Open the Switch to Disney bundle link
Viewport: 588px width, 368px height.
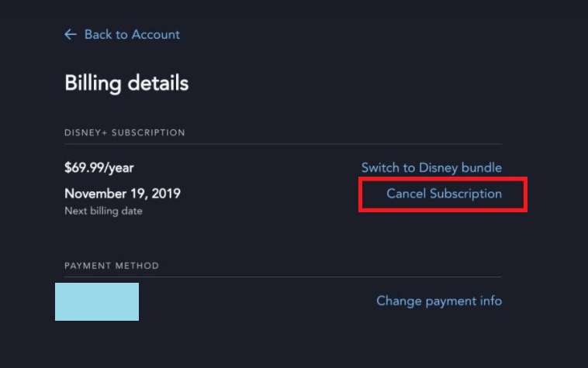tap(431, 167)
